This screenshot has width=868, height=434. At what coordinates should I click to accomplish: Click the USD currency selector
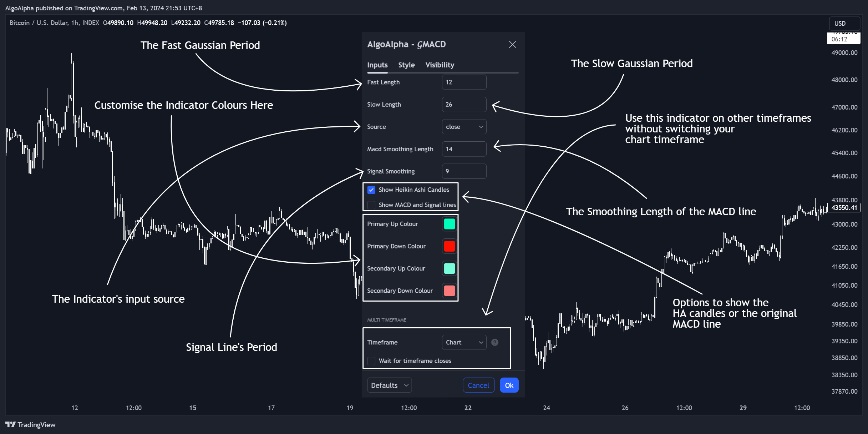(844, 23)
